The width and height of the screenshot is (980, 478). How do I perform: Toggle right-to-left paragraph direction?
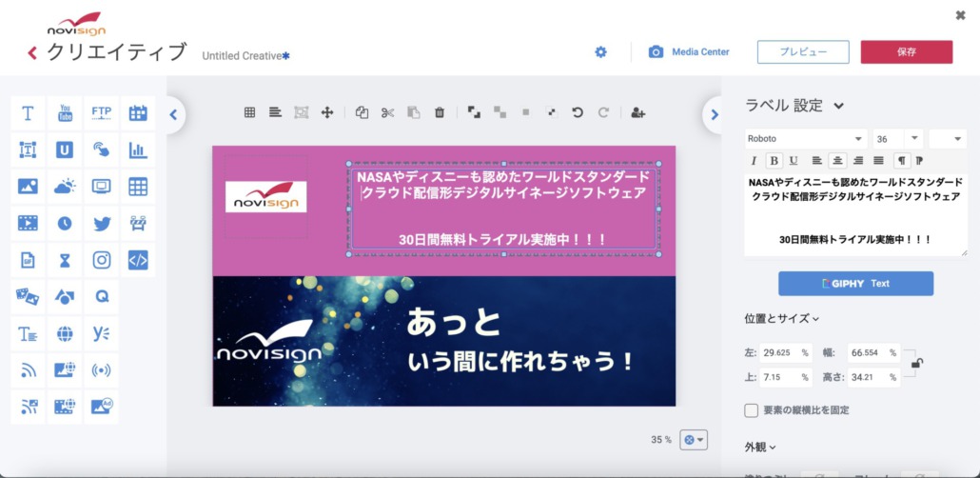pos(919,161)
